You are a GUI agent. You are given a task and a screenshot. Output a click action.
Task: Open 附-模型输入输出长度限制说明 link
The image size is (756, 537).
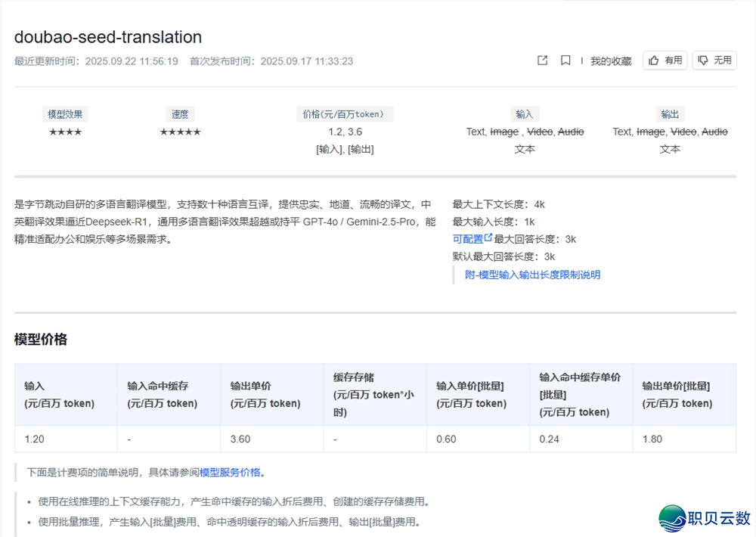tap(532, 275)
